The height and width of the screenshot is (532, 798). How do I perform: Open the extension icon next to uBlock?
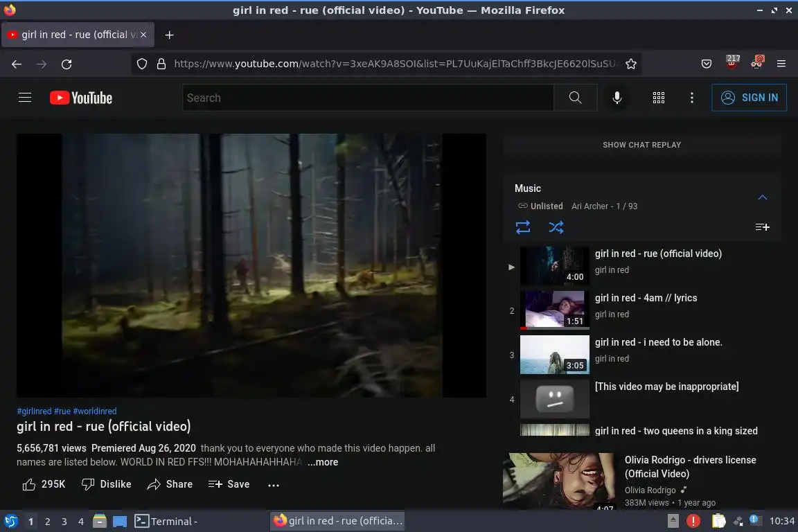[x=757, y=62]
